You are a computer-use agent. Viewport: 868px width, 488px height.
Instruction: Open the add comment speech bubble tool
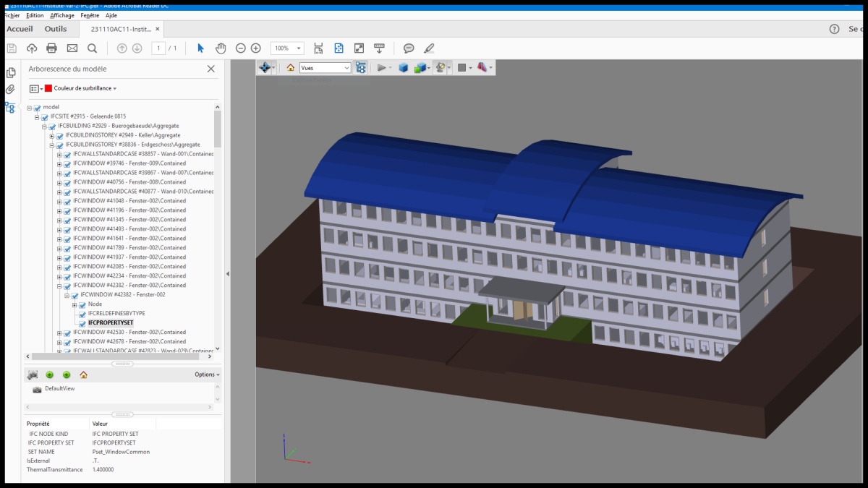pos(409,48)
